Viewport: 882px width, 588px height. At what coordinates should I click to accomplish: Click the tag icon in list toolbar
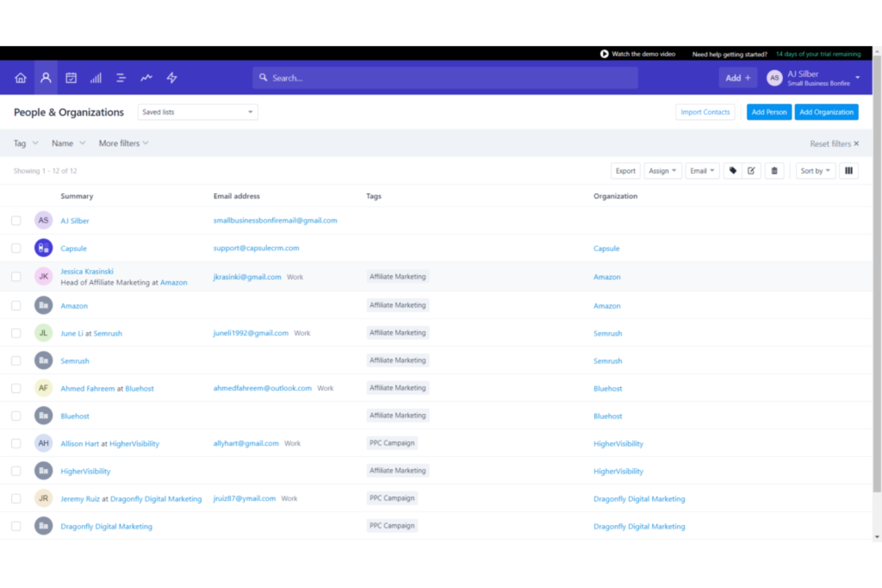point(733,171)
